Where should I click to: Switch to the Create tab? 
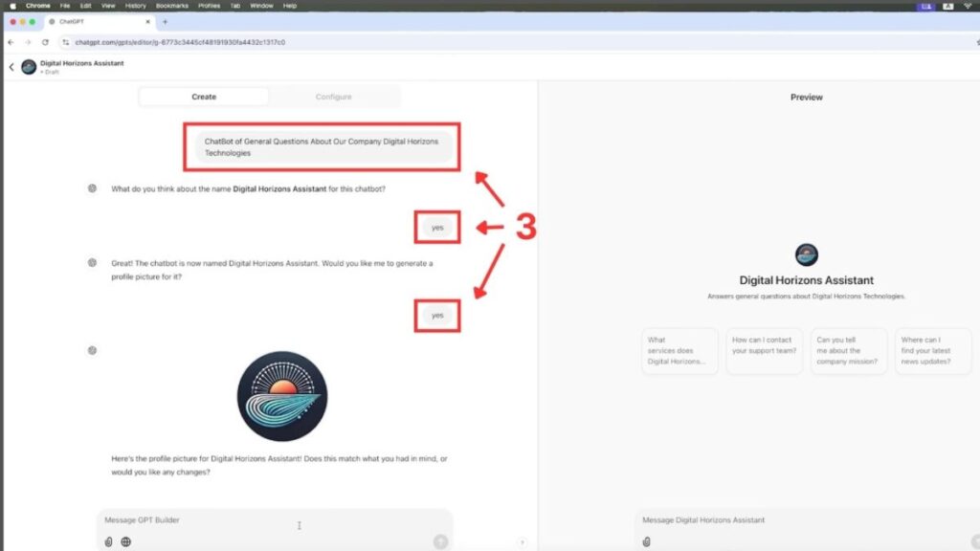(204, 97)
